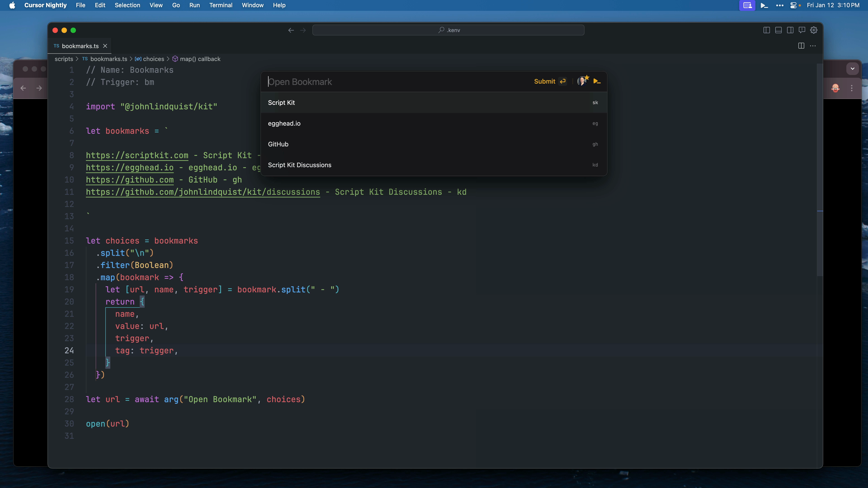The image size is (868, 488).
Task: Choose the Script Kit bookmark row
Action: click(x=434, y=103)
